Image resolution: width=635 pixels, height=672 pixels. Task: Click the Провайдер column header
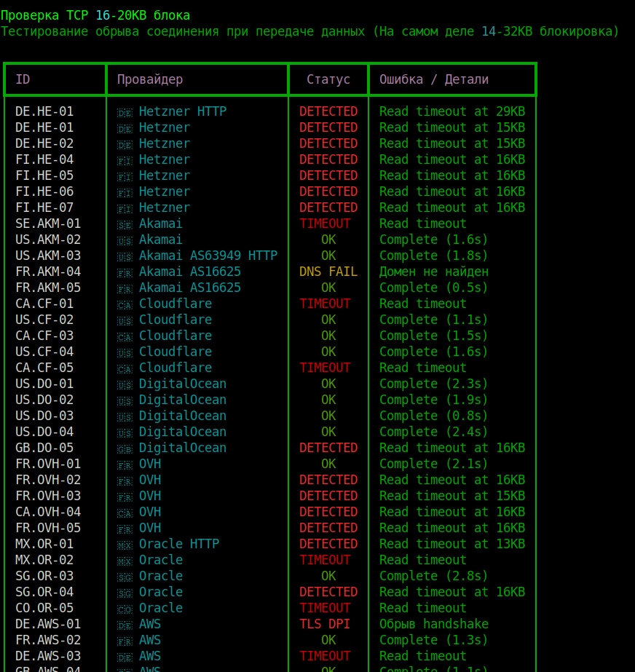click(150, 79)
